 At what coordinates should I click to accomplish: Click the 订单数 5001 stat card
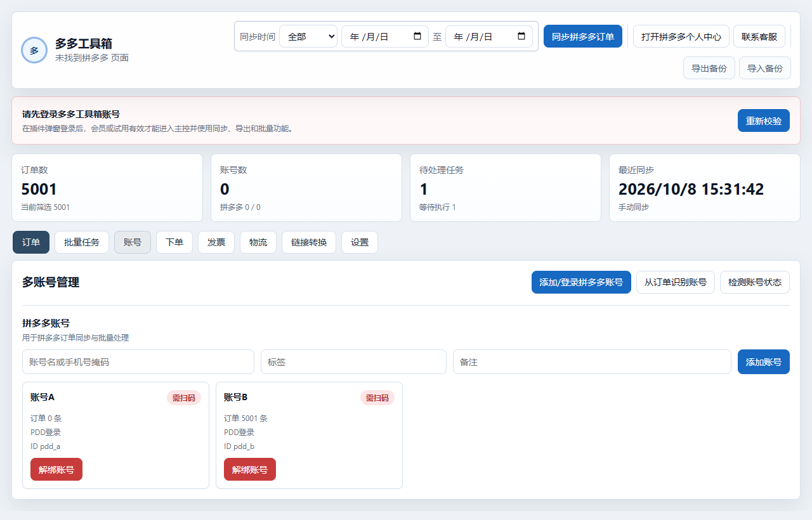[107, 188]
